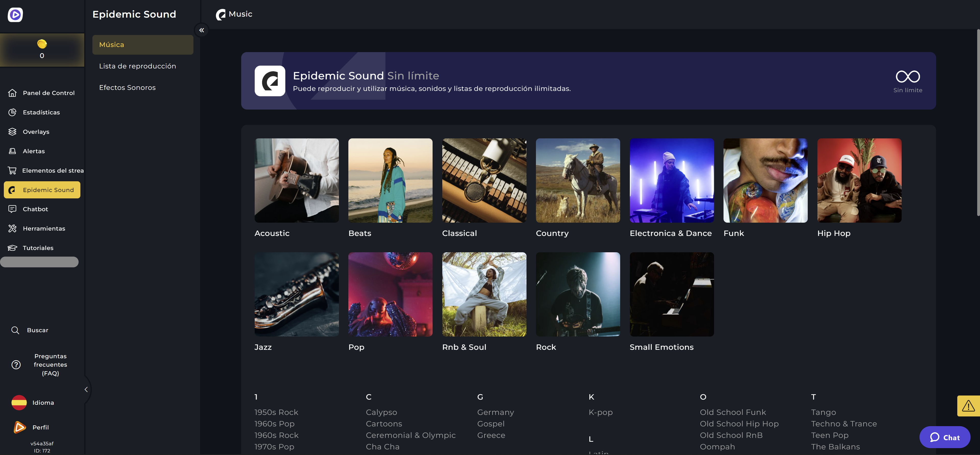Open the Germany genre link
The height and width of the screenshot is (455, 980).
(495, 412)
